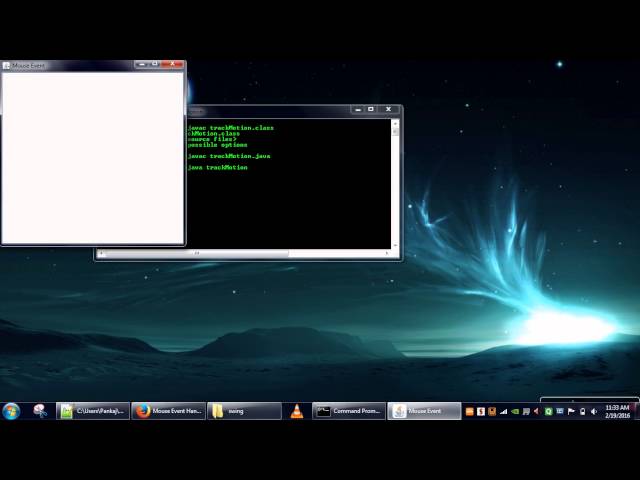Click the Command Prompt horizontal scrollbar right arrow

(x=387, y=253)
